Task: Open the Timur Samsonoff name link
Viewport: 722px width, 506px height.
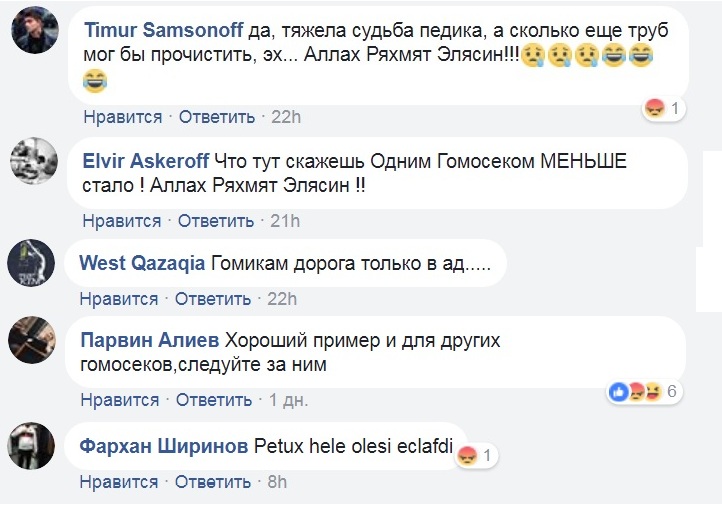Action: pos(163,30)
